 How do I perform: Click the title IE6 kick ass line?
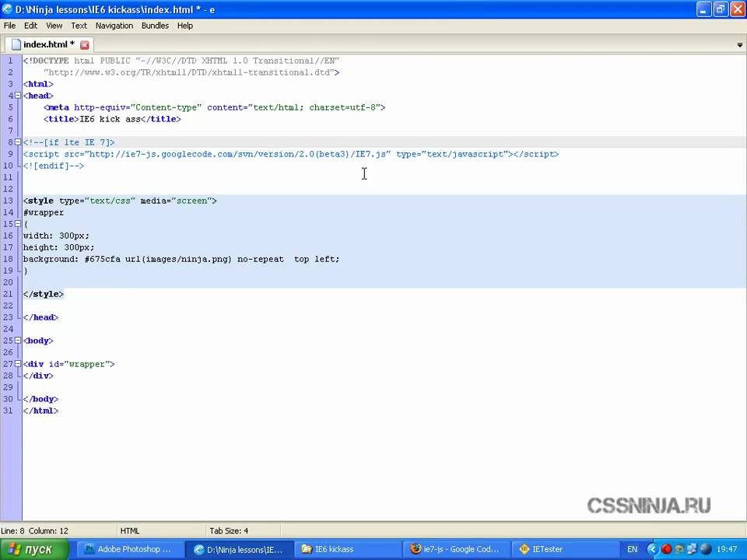coord(112,119)
